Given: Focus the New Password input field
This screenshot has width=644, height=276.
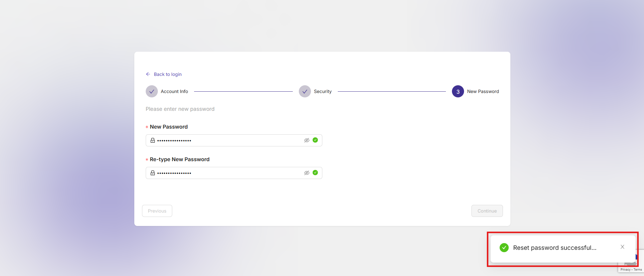Looking at the screenshot, I should 228,140.
